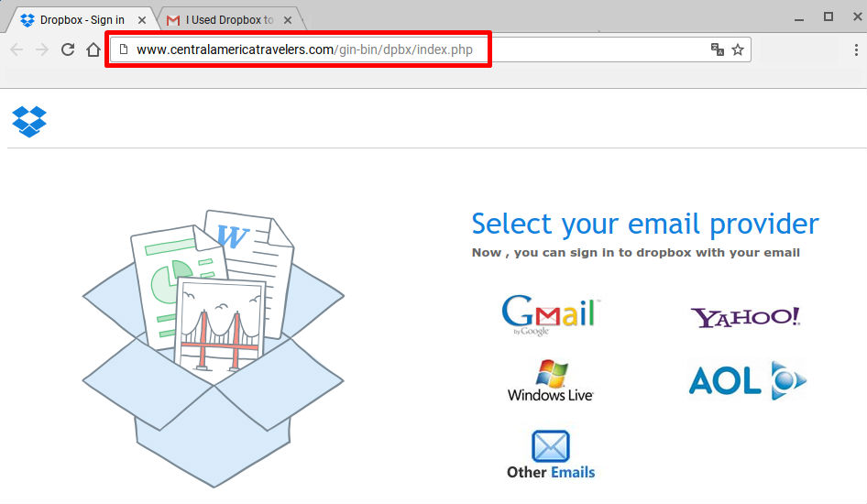Close the I Used Dropbox tab
Screen dimensions: 867x504
click(x=288, y=20)
